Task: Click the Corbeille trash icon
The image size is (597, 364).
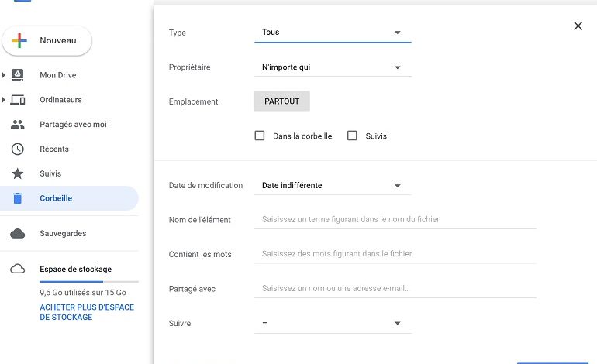Action: [18, 199]
